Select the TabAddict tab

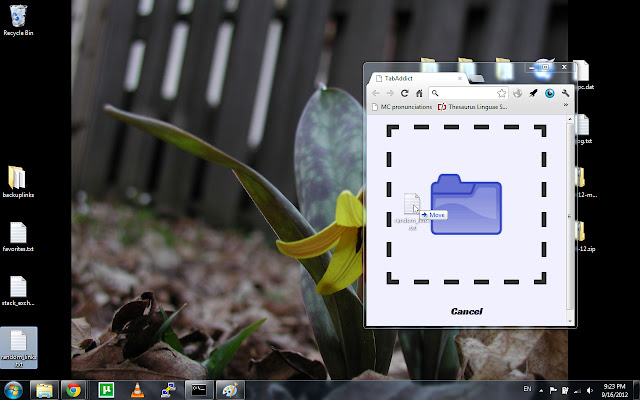[x=416, y=78]
